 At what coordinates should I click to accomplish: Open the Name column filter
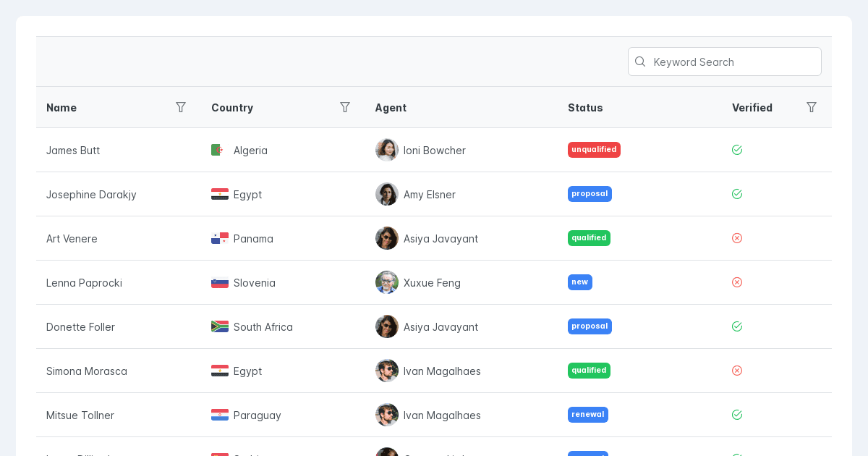point(181,107)
